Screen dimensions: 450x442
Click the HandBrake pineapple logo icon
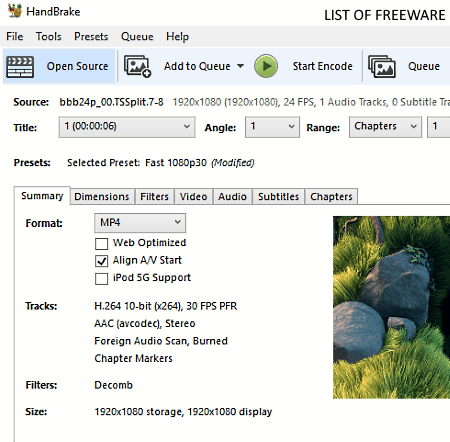click(15, 11)
